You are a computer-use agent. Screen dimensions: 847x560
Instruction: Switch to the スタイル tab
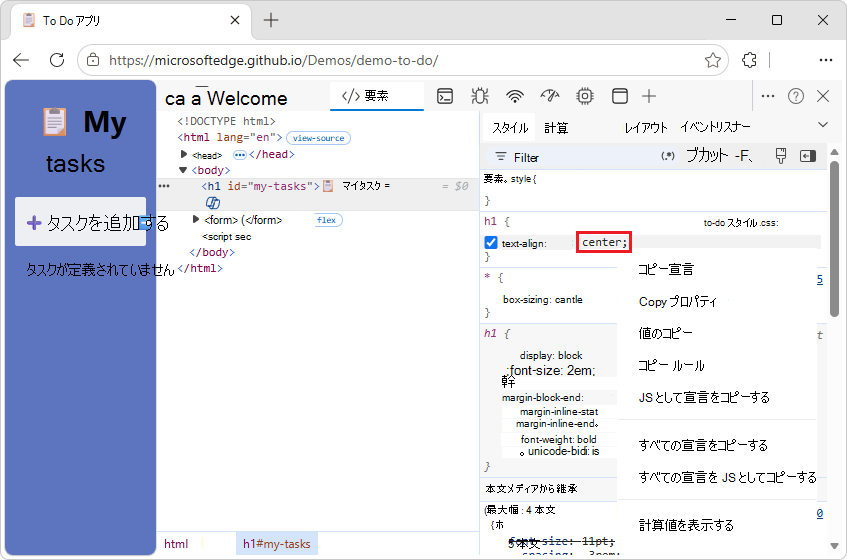coord(510,128)
